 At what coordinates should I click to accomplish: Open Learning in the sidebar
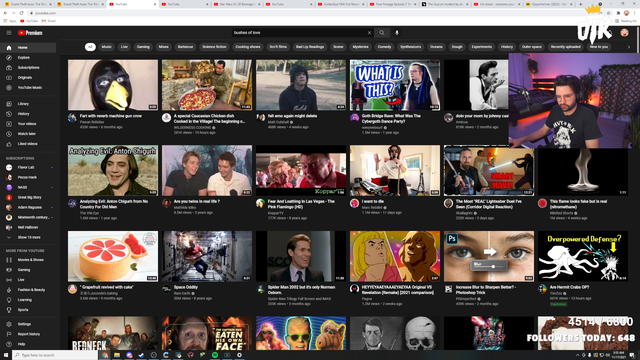28,300
